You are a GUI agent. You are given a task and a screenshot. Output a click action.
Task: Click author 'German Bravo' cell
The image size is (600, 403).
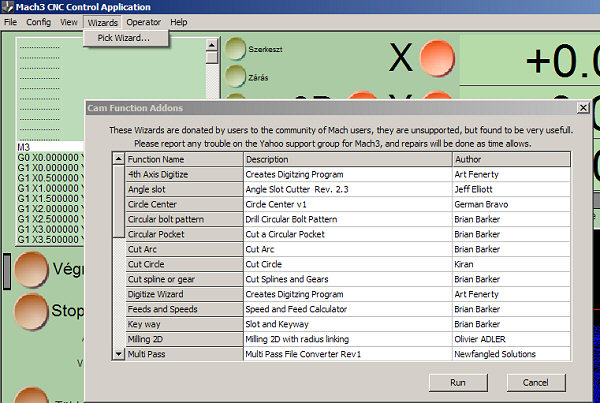pyautogui.click(x=511, y=204)
